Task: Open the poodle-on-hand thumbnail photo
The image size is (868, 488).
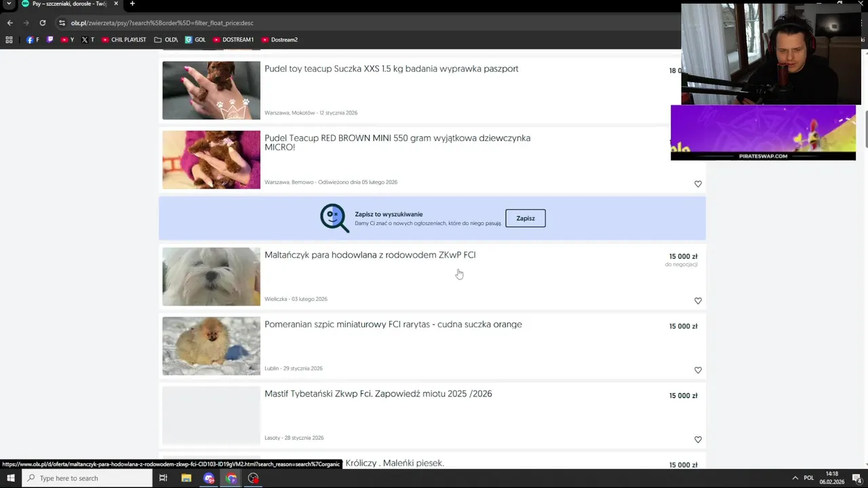Action: click(211, 90)
